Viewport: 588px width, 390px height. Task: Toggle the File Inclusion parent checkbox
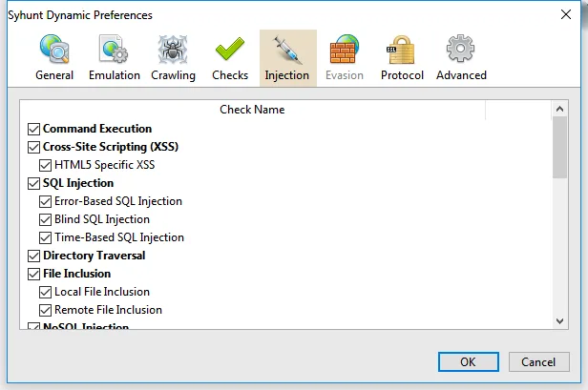33,274
